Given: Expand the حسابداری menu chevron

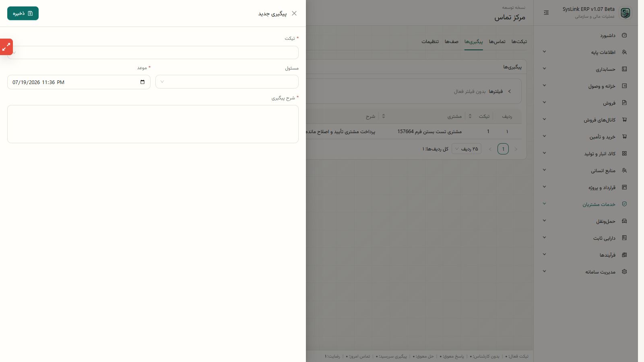Looking at the screenshot, I should [x=544, y=69].
